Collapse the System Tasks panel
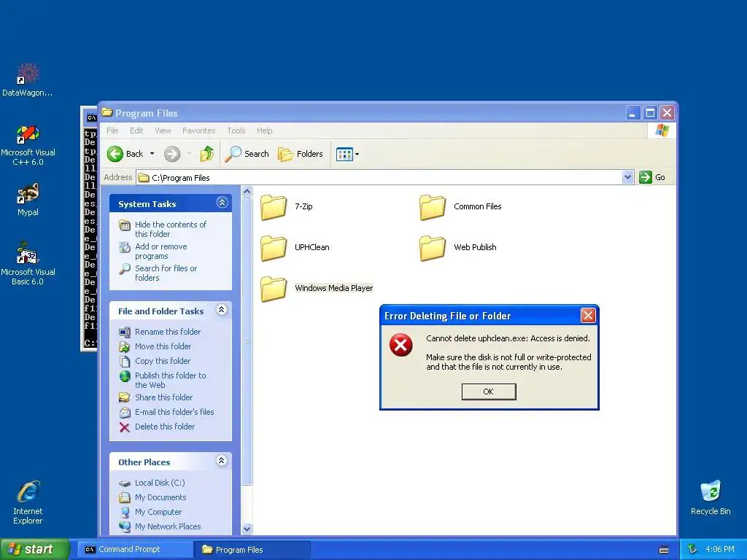Viewport: 747px width, 560px height. click(222, 203)
